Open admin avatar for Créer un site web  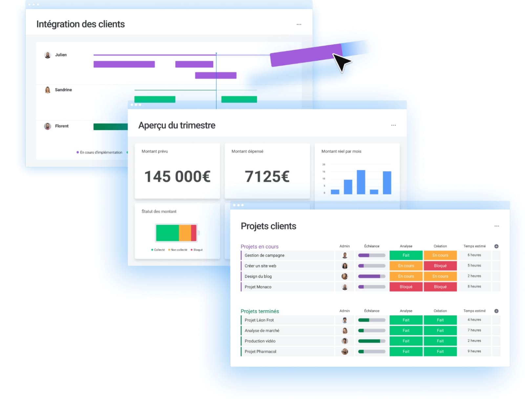(x=345, y=266)
